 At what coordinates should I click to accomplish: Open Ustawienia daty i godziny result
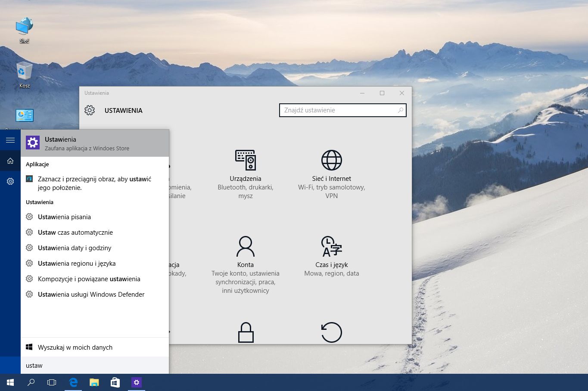point(95,248)
